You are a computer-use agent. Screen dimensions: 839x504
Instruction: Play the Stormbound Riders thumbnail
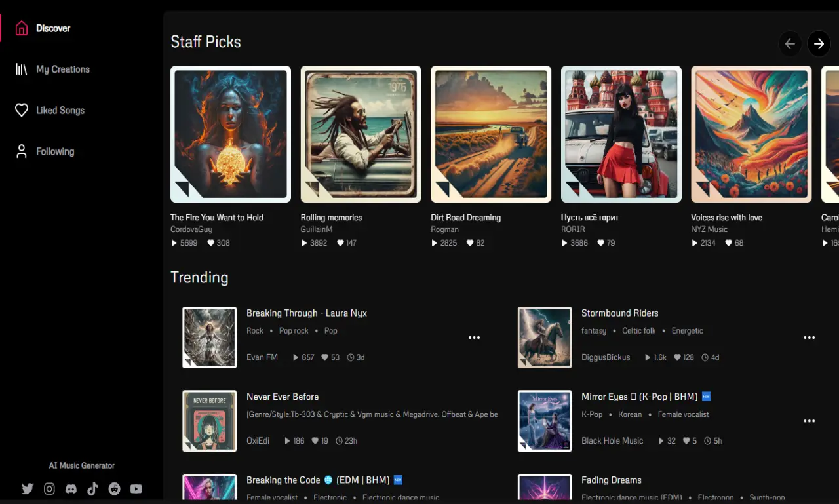click(x=545, y=338)
